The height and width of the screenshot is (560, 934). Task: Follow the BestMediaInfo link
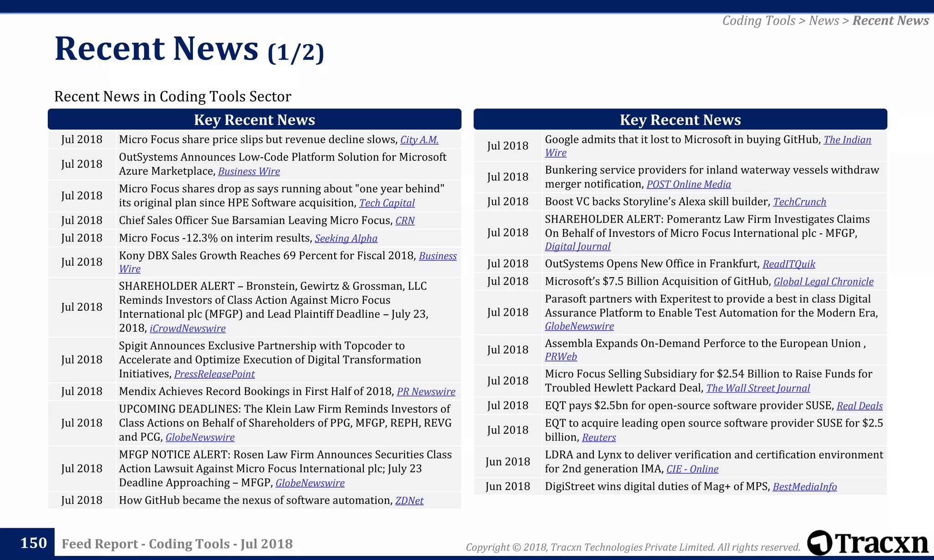[804, 487]
